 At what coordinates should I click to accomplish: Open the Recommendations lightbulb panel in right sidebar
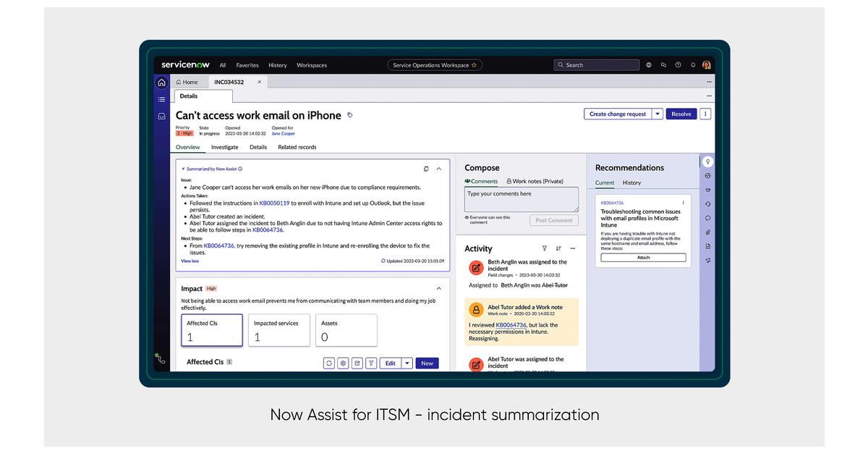point(707,161)
